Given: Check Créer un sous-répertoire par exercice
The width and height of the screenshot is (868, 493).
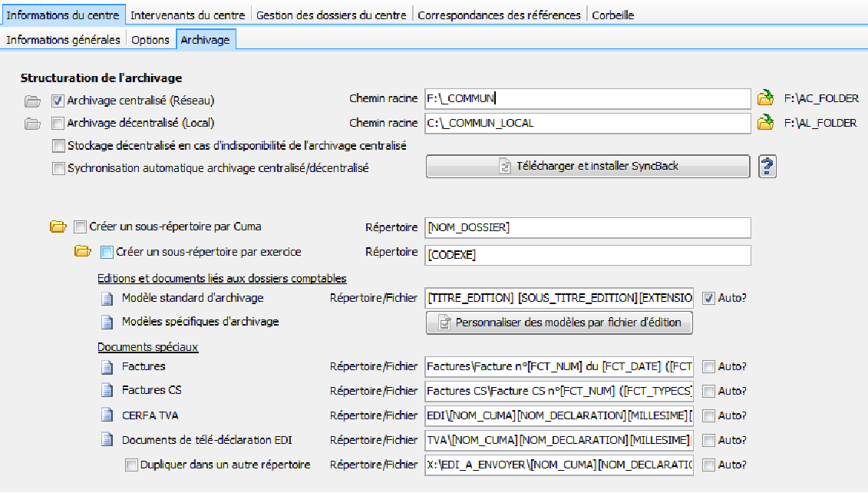Looking at the screenshot, I should click(x=107, y=252).
